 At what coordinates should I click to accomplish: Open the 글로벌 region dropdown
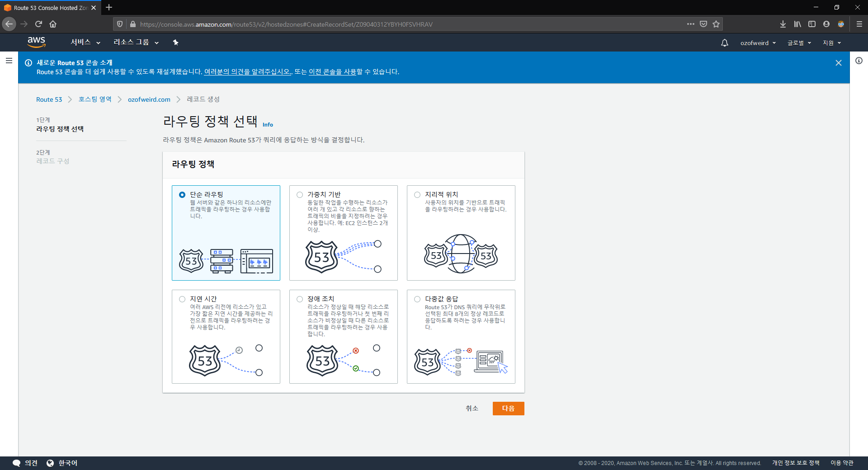(799, 43)
